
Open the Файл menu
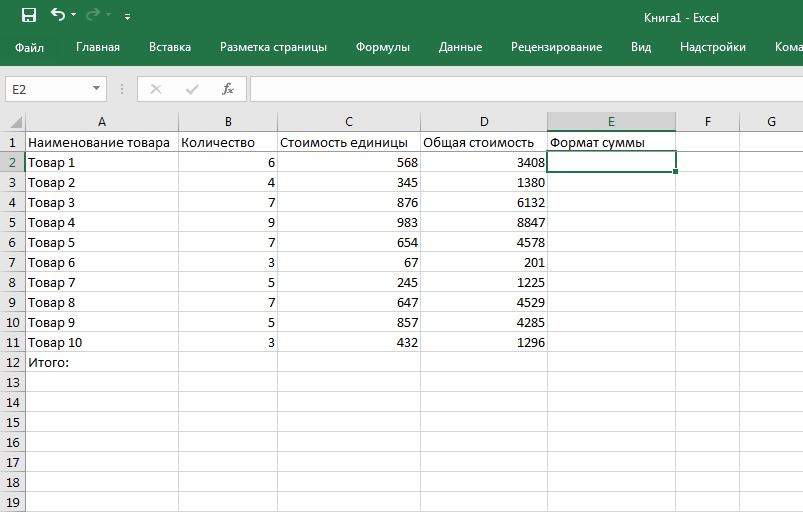click(30, 47)
